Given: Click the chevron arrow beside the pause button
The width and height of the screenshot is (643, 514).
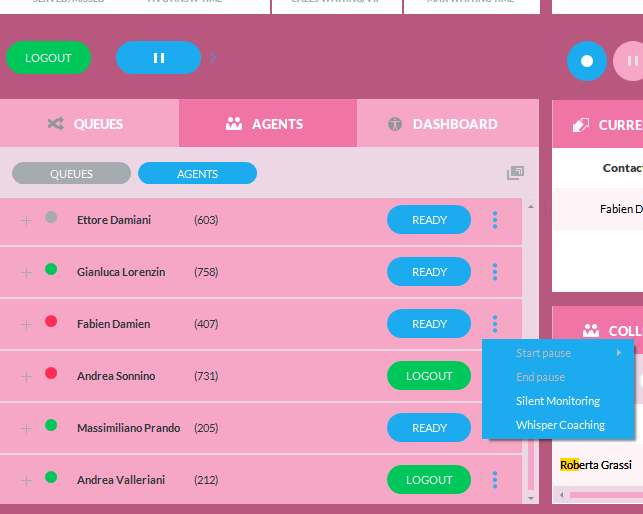Looking at the screenshot, I should (x=213, y=58).
